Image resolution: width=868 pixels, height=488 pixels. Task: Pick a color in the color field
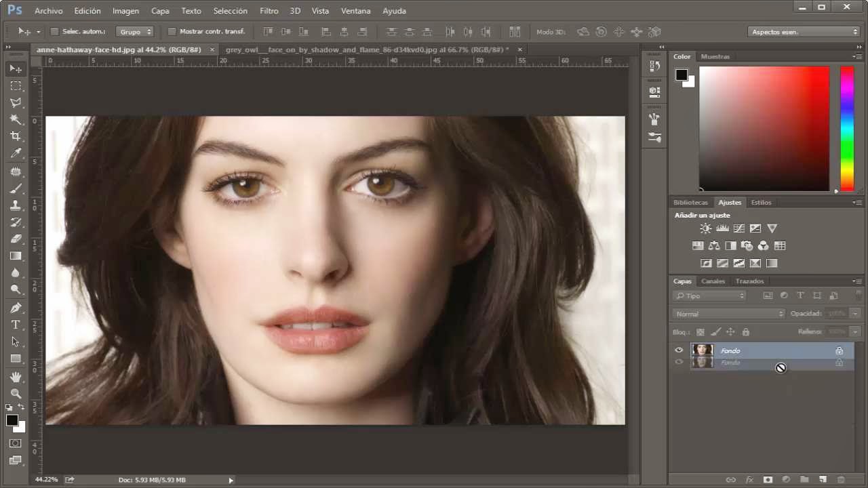(x=764, y=129)
